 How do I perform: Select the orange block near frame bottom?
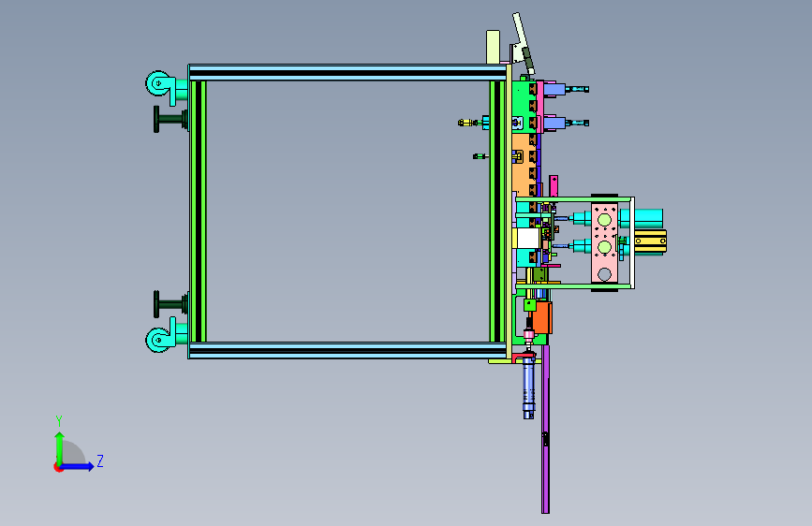click(542, 318)
